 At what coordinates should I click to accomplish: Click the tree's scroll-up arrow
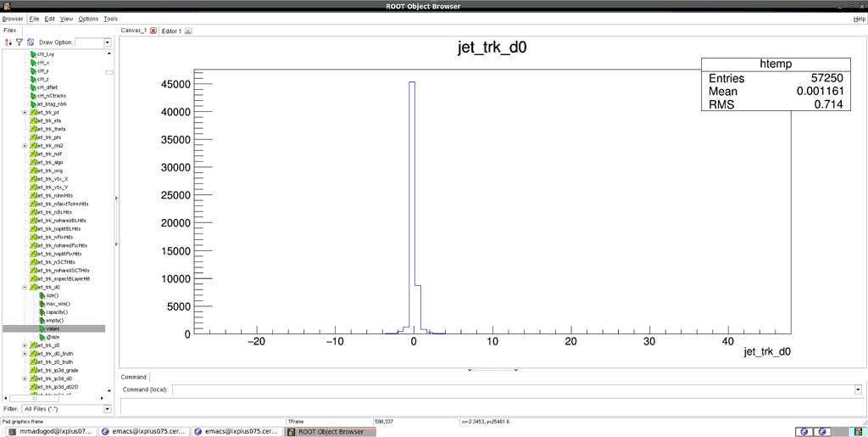[109, 53]
